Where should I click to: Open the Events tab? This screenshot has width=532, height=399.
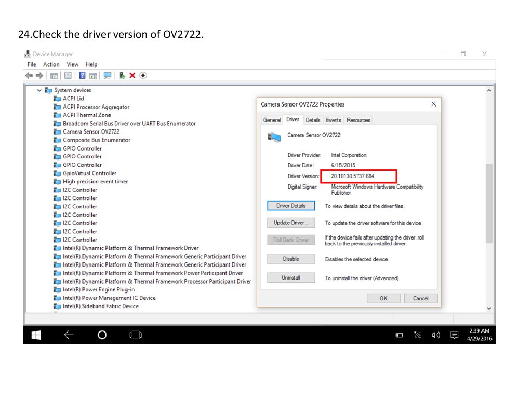(x=334, y=120)
